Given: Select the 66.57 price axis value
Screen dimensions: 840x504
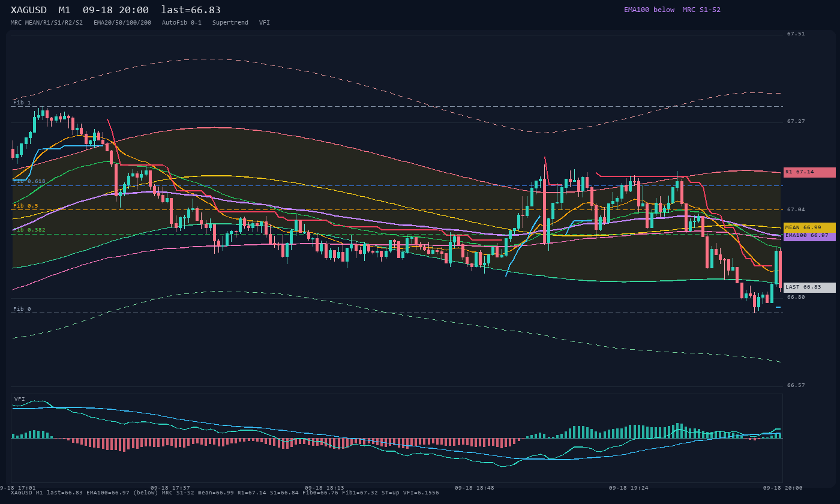Looking at the screenshot, I should [x=796, y=385].
